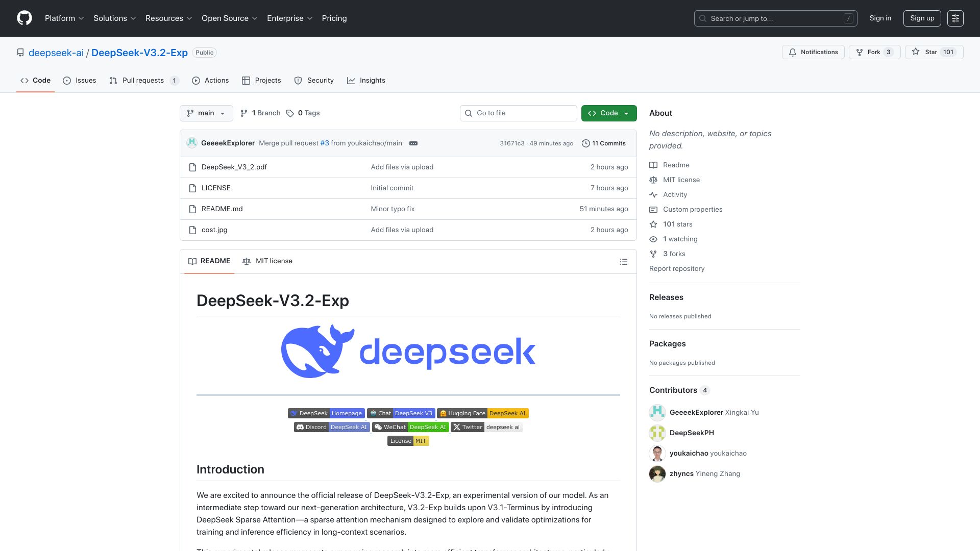This screenshot has height=551, width=980.
Task: Click the Sign up button
Action: 922,18
